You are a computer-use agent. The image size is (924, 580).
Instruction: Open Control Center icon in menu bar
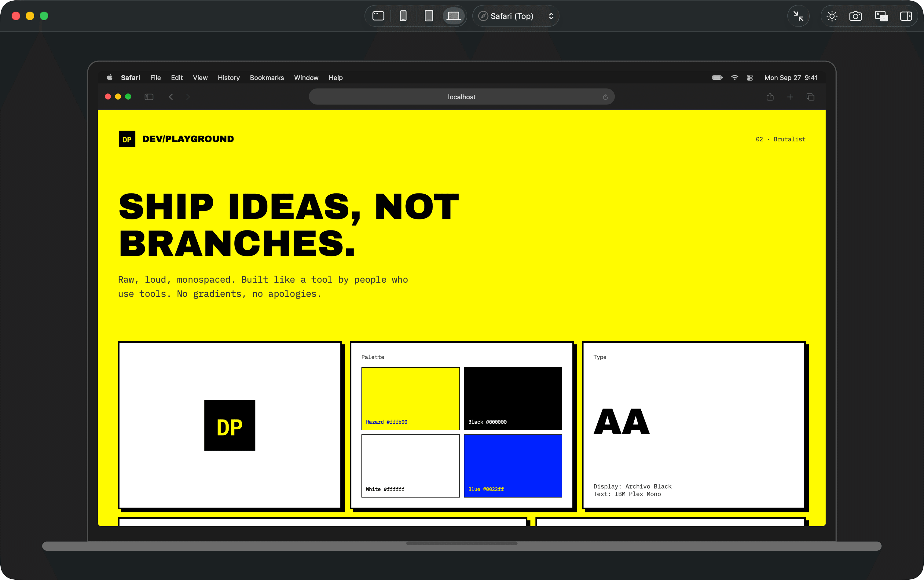click(x=750, y=78)
